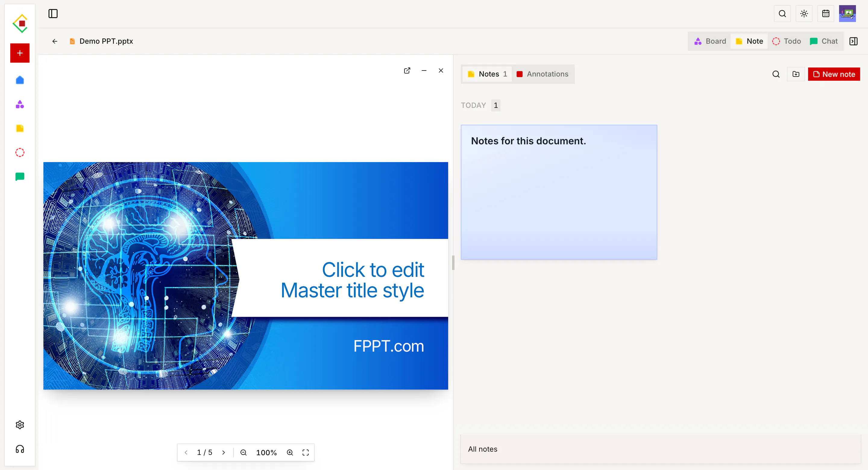The height and width of the screenshot is (470, 868).
Task: Open document in new window icon
Action: pyautogui.click(x=407, y=70)
